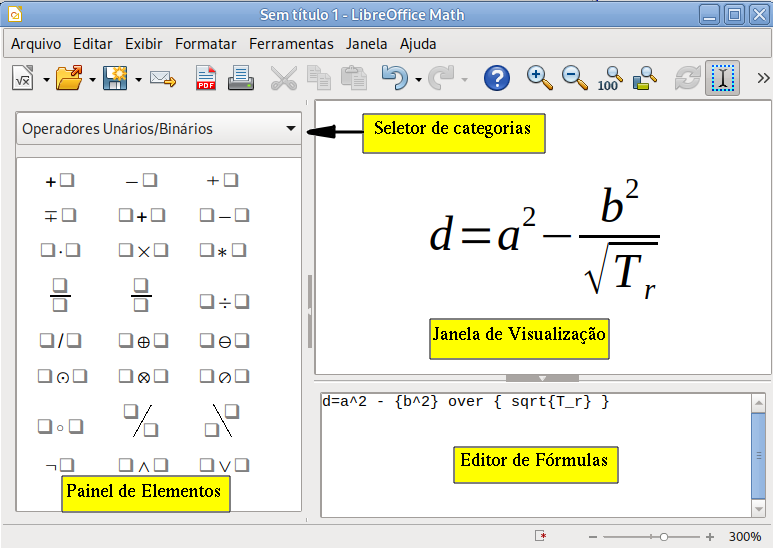The width and height of the screenshot is (773, 550).
Task: Click the Show All zoom icon
Action: click(x=645, y=78)
